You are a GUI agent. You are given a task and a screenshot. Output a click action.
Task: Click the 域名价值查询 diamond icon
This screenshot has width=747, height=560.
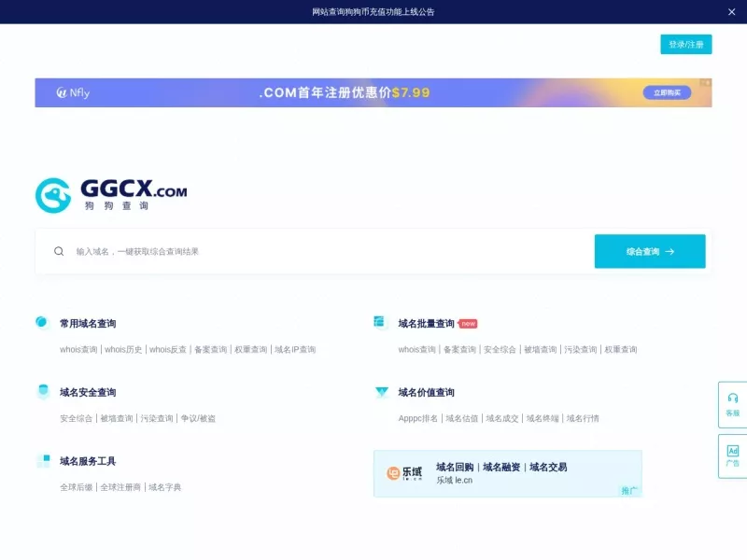point(382,392)
